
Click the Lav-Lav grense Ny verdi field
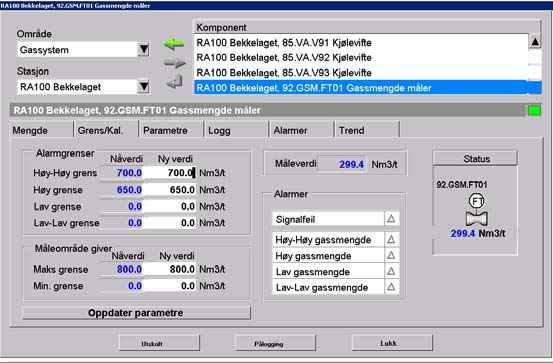(x=170, y=223)
